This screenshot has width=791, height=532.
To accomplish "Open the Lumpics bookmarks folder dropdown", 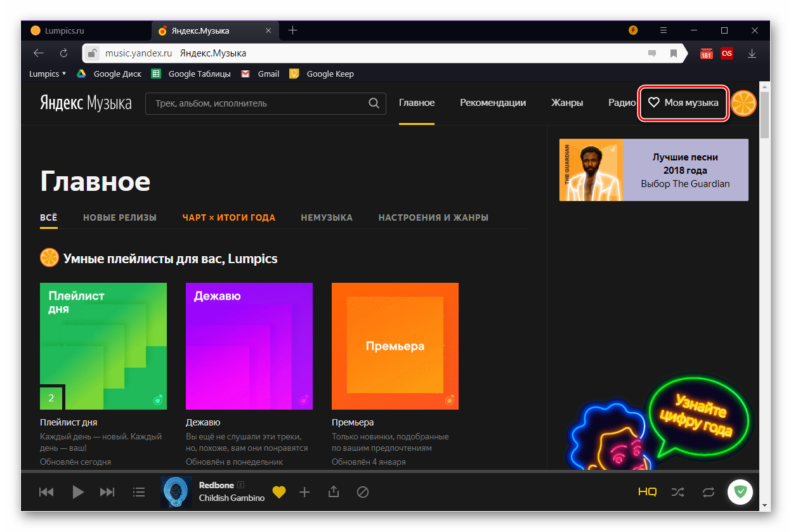I will pos(48,74).
